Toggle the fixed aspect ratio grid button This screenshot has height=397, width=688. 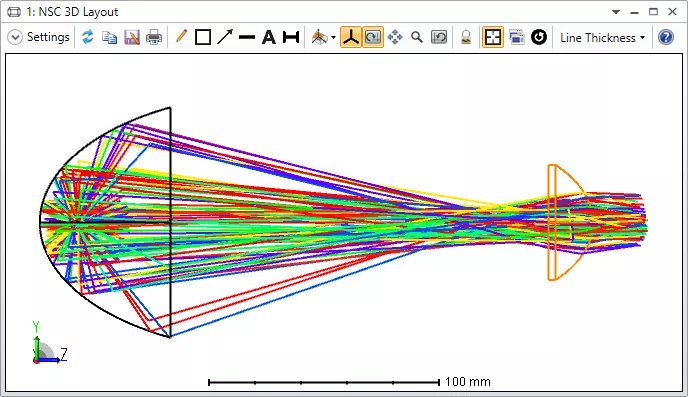click(x=493, y=37)
